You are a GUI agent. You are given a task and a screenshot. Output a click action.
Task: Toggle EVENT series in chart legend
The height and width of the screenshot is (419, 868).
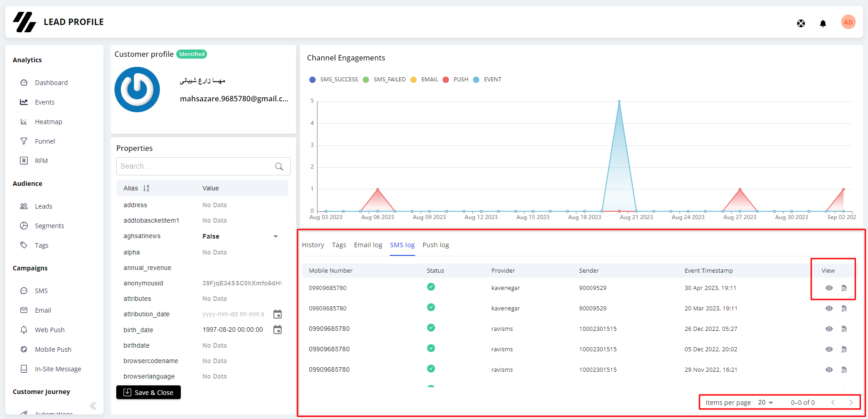pos(487,80)
